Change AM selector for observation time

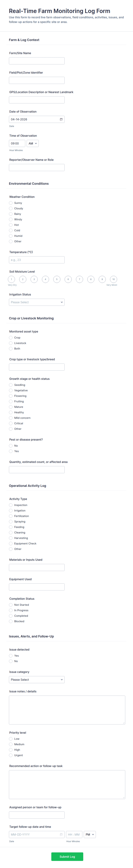pos(33,143)
